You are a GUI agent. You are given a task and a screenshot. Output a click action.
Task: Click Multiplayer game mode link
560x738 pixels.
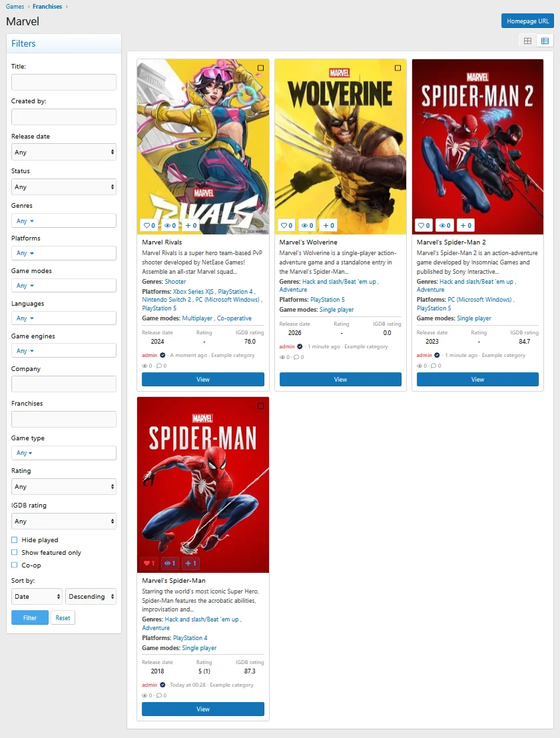[x=197, y=318]
